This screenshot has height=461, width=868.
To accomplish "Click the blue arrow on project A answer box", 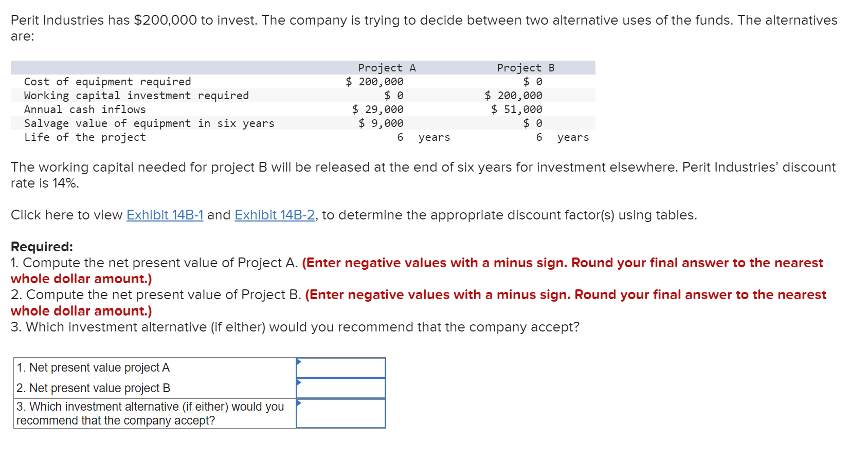I will tap(298, 361).
